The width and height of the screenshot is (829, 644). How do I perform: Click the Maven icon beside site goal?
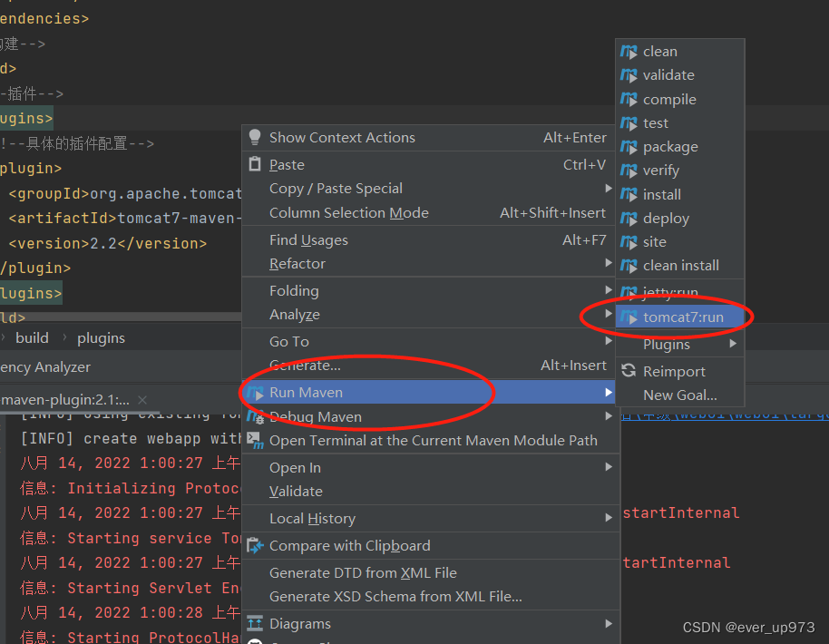629,242
